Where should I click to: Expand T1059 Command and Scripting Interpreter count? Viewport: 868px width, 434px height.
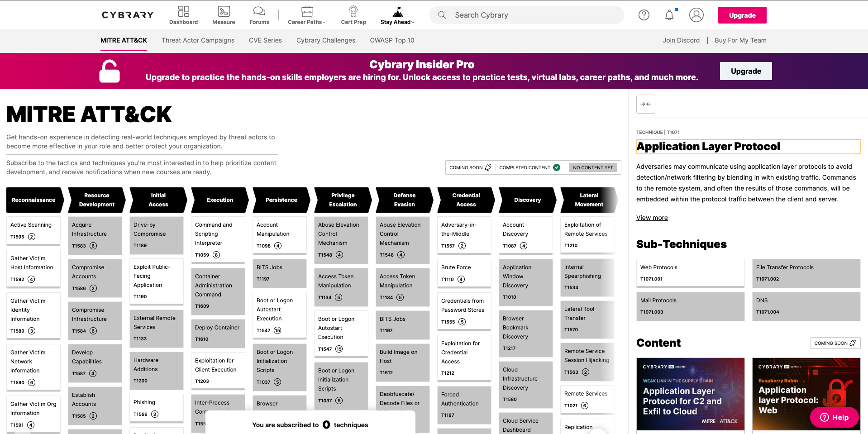[x=216, y=255]
